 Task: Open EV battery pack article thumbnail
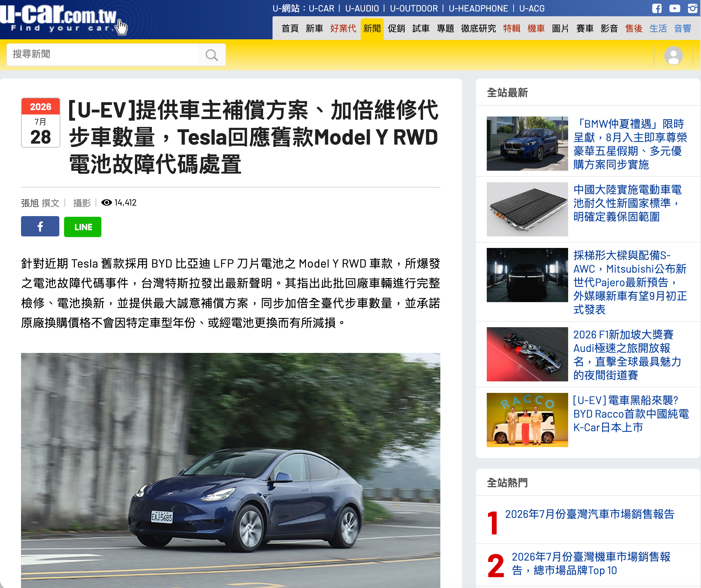click(x=527, y=209)
